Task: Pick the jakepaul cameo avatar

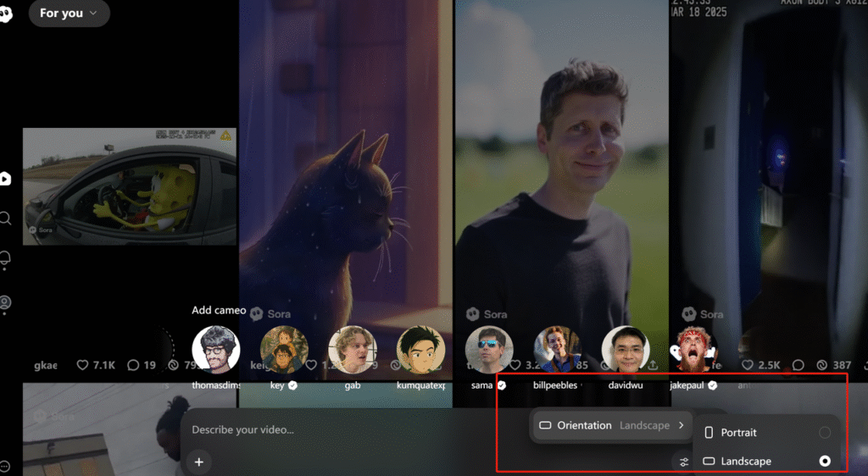Action: coord(693,350)
